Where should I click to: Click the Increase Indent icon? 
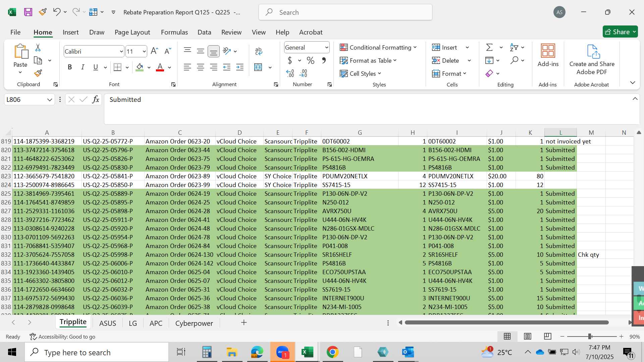tap(240, 67)
